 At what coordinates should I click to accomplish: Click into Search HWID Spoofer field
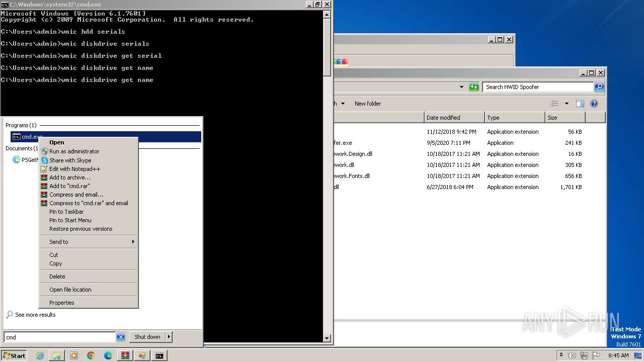(x=538, y=87)
